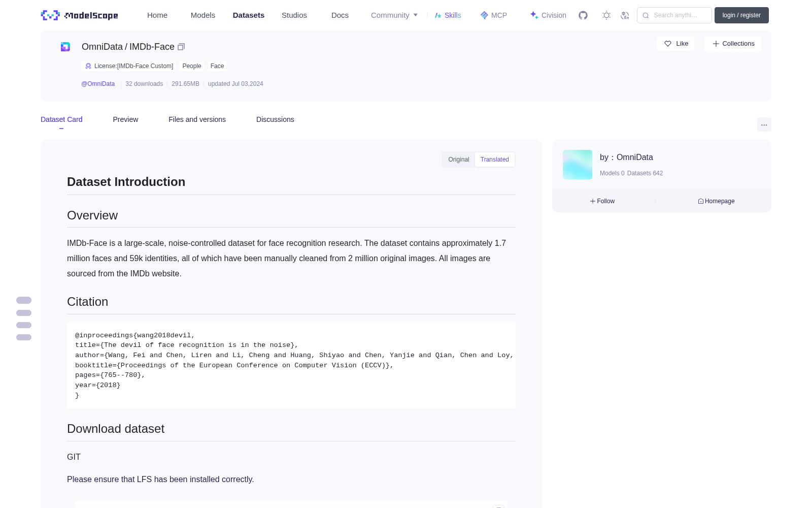Show the Original language version

click(459, 160)
